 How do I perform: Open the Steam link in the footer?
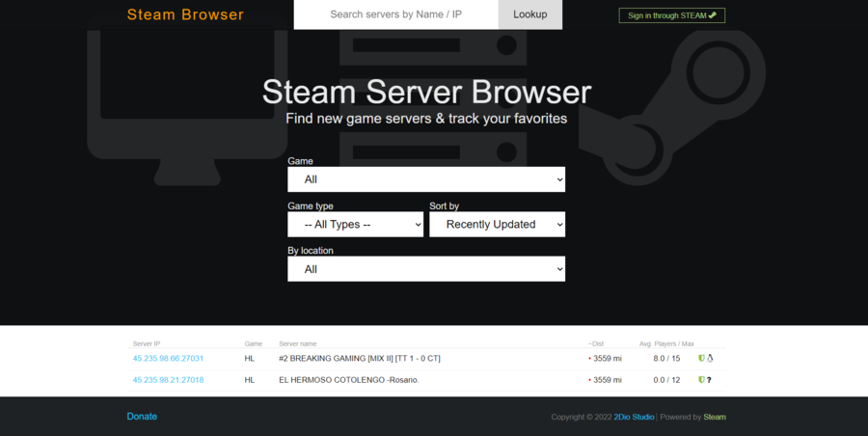coord(715,417)
